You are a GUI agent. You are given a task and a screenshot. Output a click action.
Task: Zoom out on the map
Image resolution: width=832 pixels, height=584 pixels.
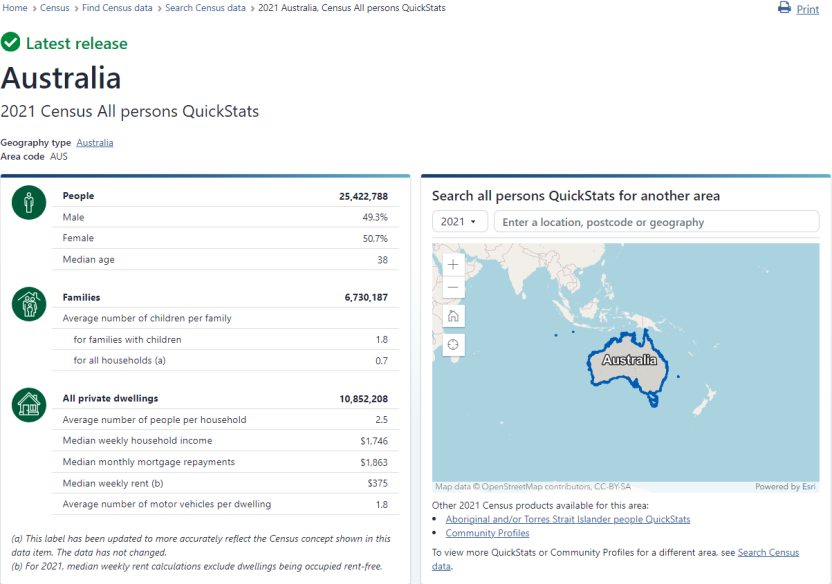453,287
